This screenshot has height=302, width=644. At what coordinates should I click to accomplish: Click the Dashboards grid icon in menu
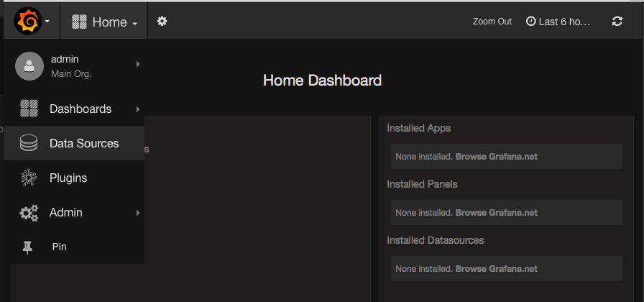click(29, 109)
